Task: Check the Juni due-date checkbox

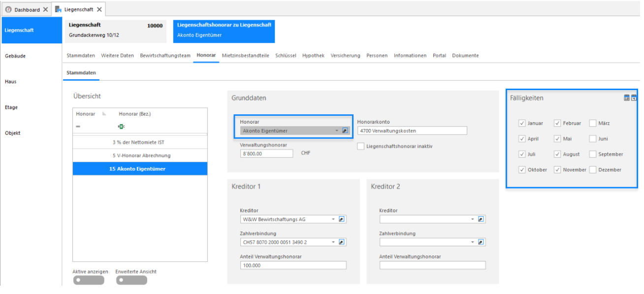Action: click(593, 139)
